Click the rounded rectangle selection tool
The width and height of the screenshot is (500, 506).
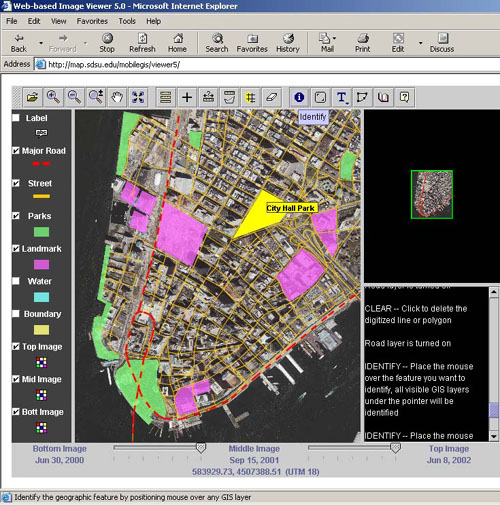click(320, 97)
